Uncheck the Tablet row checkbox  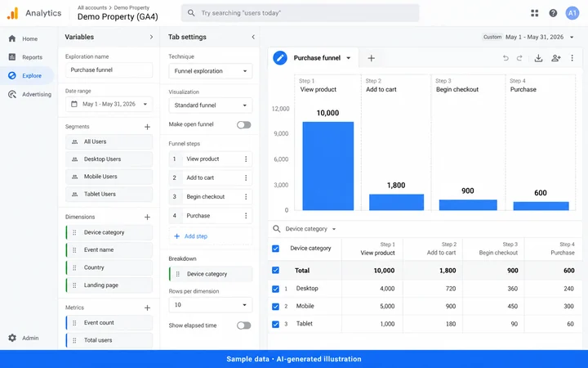click(276, 324)
